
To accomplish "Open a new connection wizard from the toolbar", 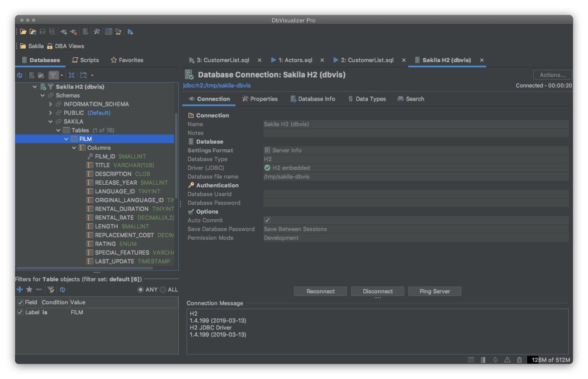I will click(x=63, y=32).
